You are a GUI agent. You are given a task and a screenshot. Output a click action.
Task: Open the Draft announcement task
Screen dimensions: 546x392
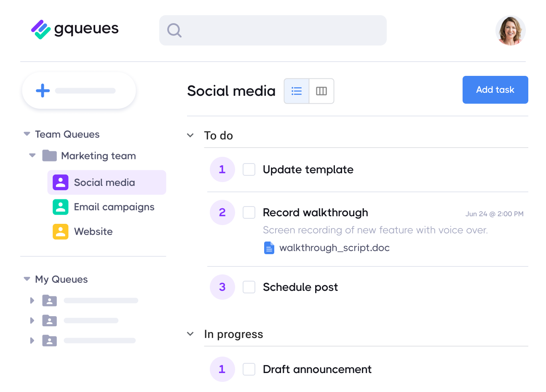click(317, 369)
